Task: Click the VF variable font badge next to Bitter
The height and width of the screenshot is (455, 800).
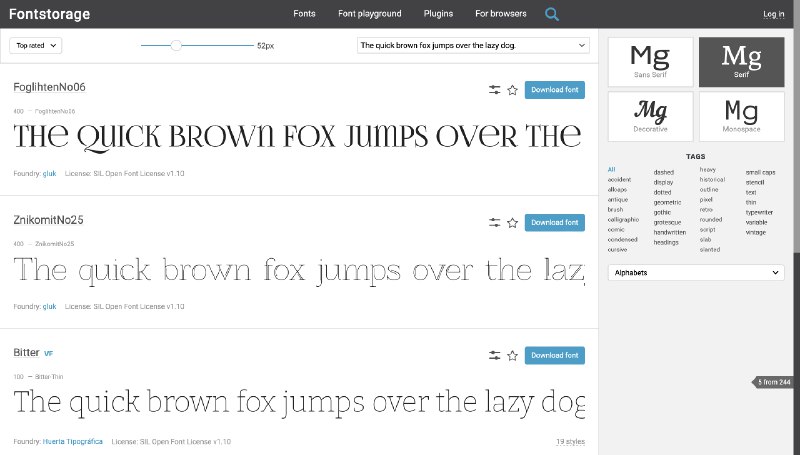Action: pyautogui.click(x=48, y=353)
